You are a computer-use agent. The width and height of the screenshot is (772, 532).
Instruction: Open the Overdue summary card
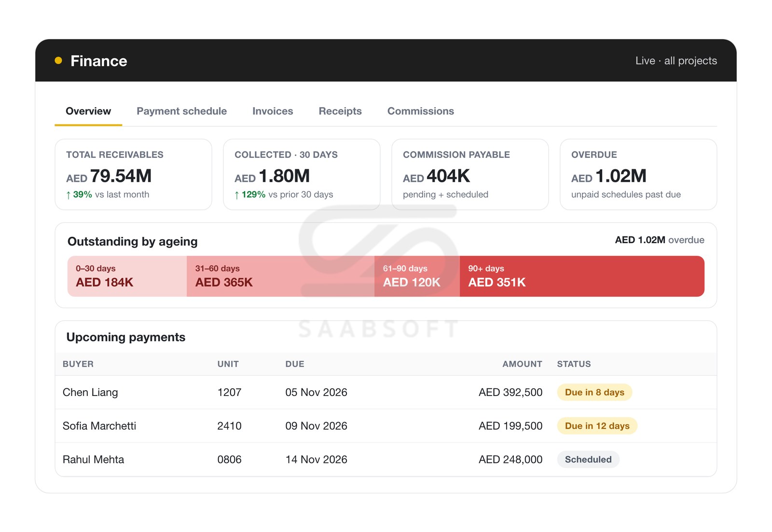pyautogui.click(x=638, y=175)
